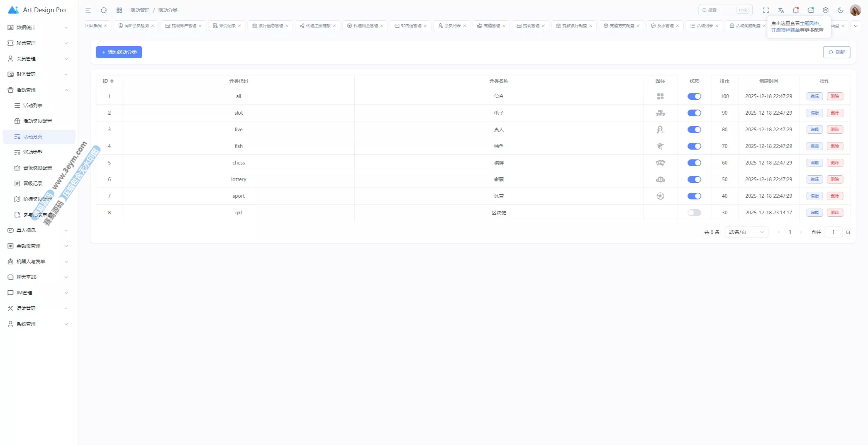Disable the status switch for slot row
868x445 pixels.
coord(694,113)
